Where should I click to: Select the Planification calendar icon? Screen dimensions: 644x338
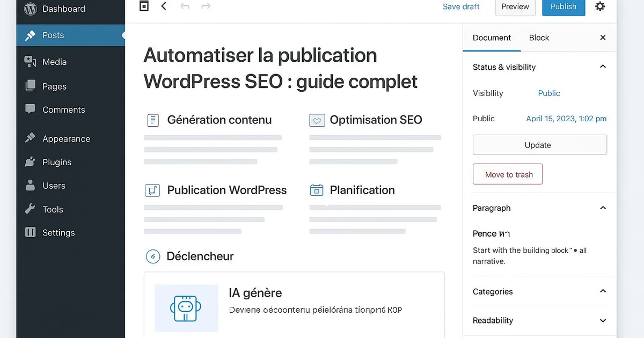click(317, 190)
